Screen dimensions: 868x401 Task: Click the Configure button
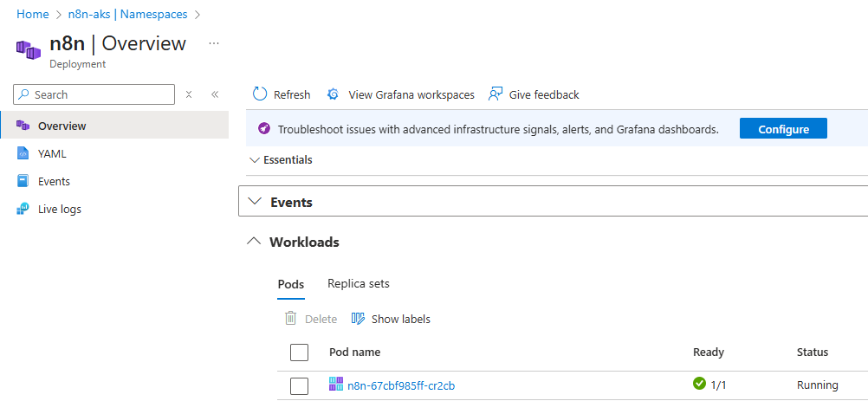pos(783,128)
